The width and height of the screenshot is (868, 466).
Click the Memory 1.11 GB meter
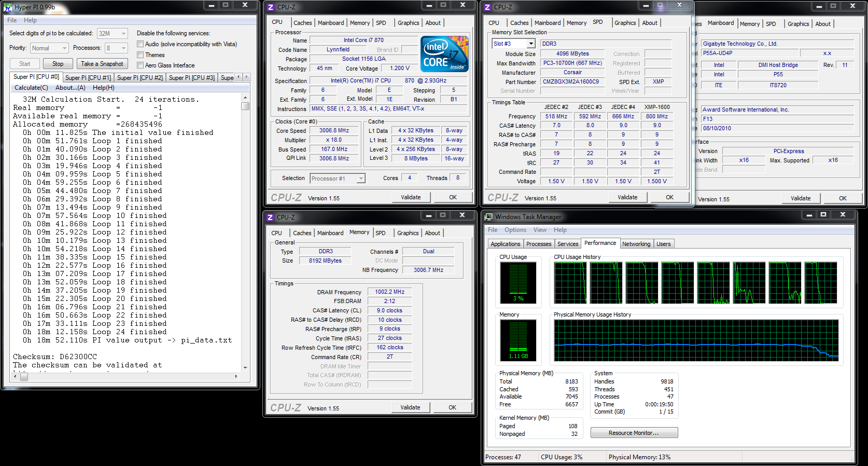click(518, 340)
